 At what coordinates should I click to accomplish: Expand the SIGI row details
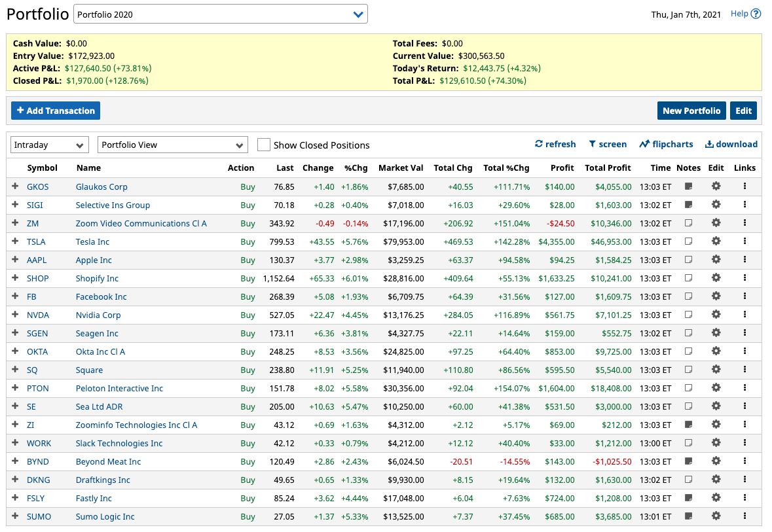click(15, 204)
